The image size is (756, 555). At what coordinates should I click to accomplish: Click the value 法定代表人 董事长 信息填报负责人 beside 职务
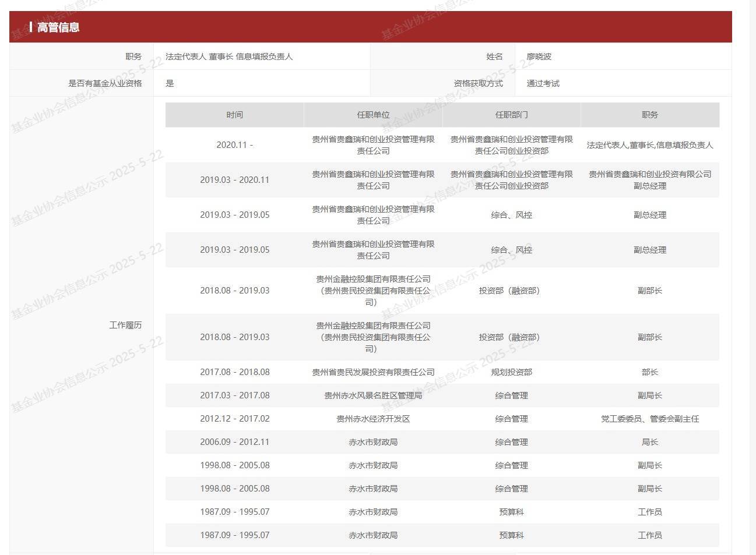click(229, 56)
